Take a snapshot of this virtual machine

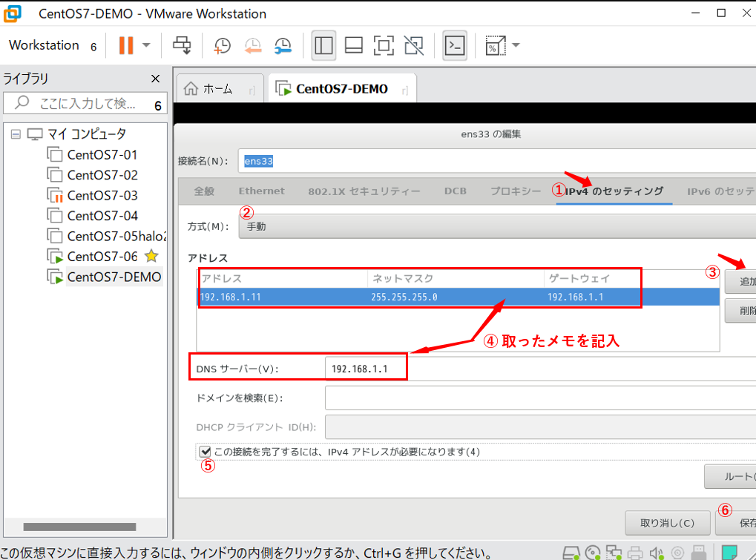coord(222,45)
